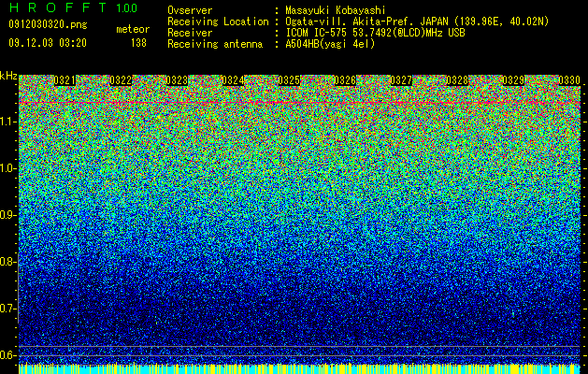Click the 0321 time marker
The width and height of the screenshot is (588, 374).
(65, 80)
